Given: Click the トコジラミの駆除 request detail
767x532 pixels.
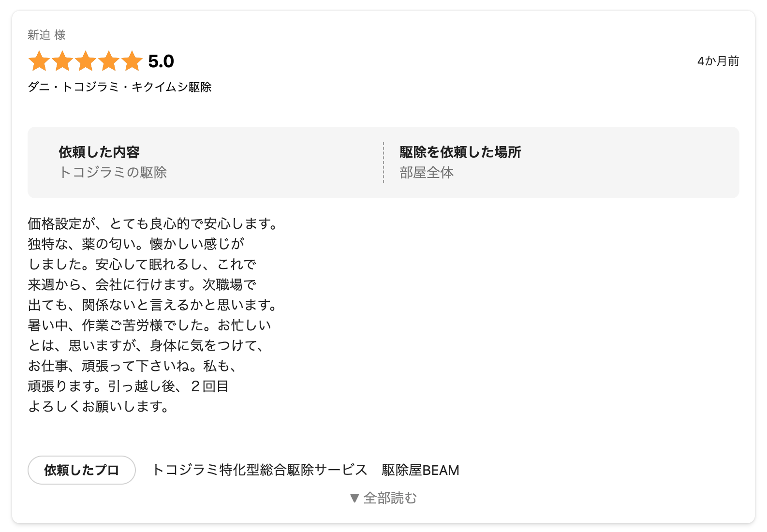Looking at the screenshot, I should click(113, 173).
